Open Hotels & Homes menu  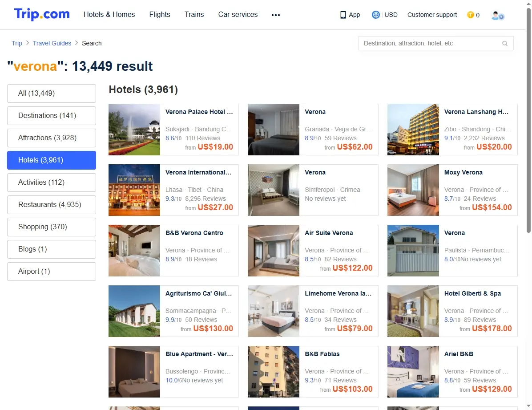(109, 14)
